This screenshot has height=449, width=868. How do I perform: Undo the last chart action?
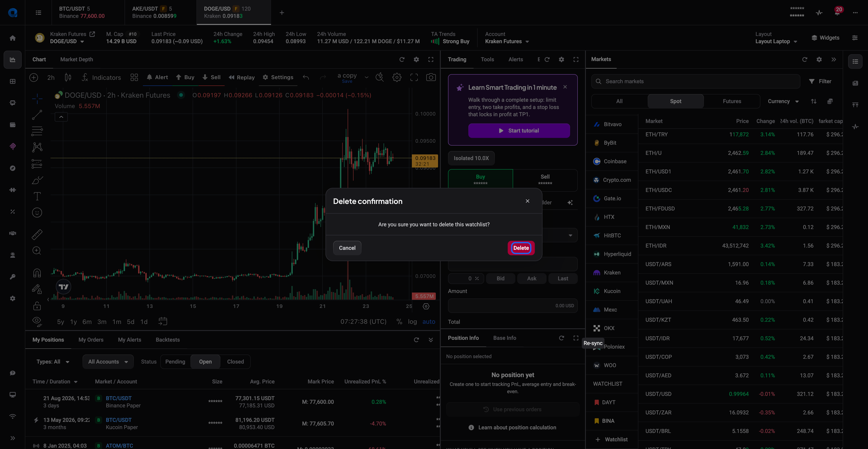coord(306,77)
